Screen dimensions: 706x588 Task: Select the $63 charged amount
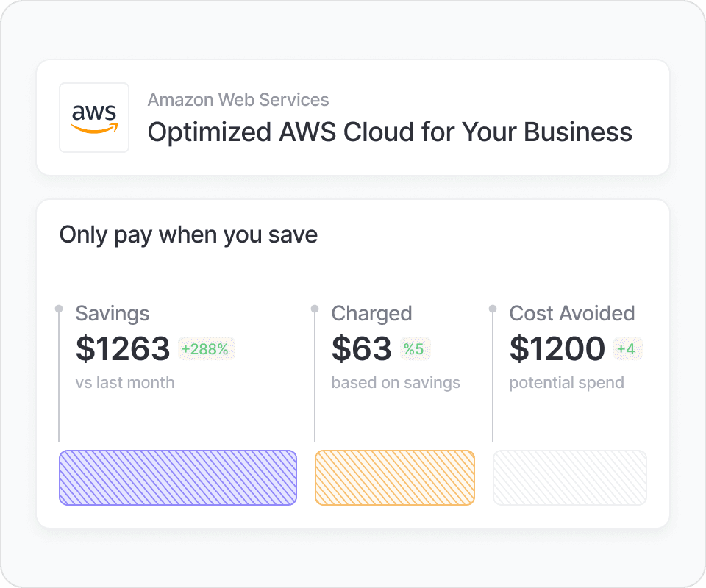click(361, 348)
